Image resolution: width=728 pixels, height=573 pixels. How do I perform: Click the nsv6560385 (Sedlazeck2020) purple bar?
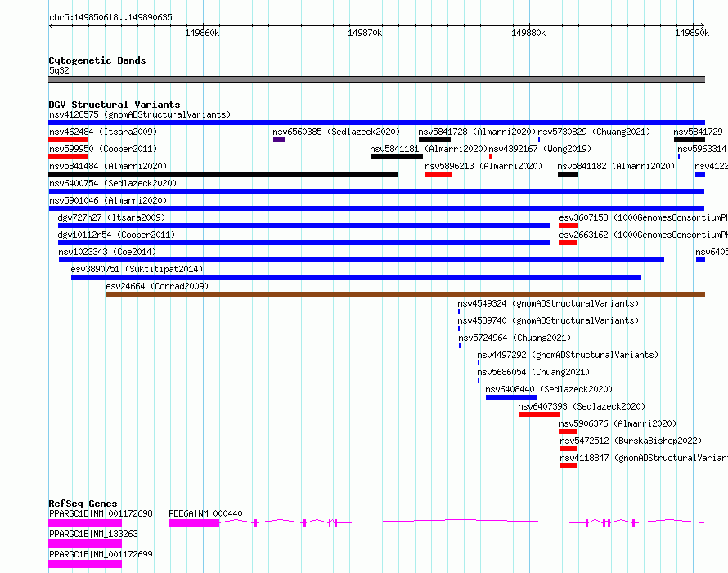pos(279,140)
